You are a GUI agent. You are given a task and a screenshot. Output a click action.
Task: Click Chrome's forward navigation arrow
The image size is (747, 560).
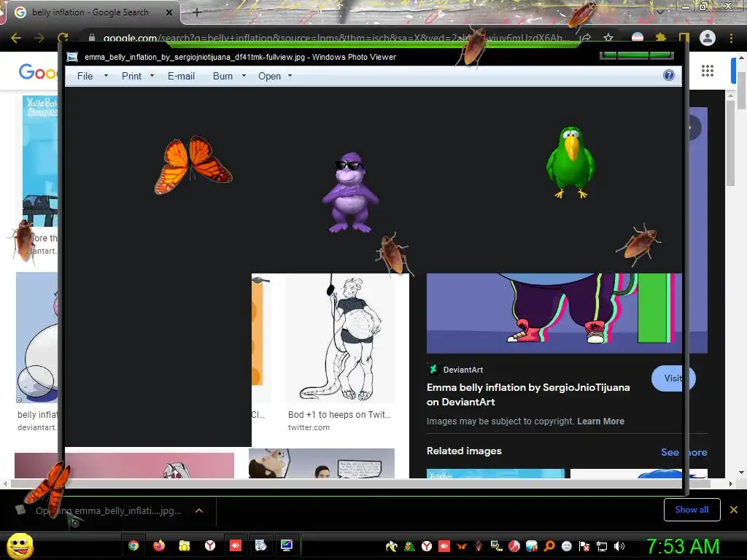point(39,38)
